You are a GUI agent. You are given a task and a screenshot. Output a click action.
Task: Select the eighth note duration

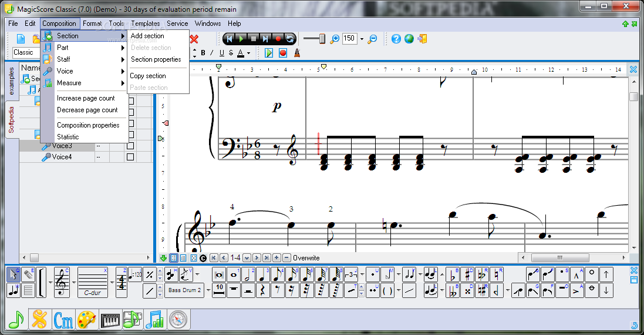(277, 274)
